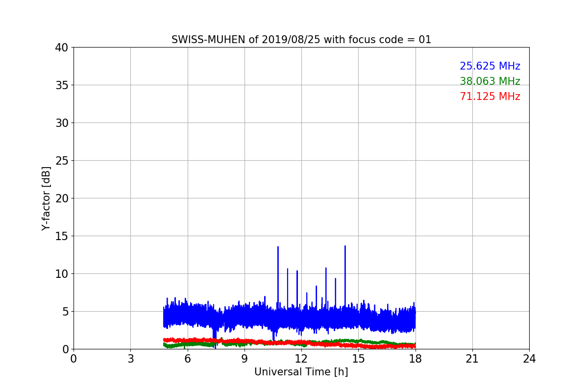Click y-axis tick label 35
The height and width of the screenshot is (392, 588).
[62, 85]
